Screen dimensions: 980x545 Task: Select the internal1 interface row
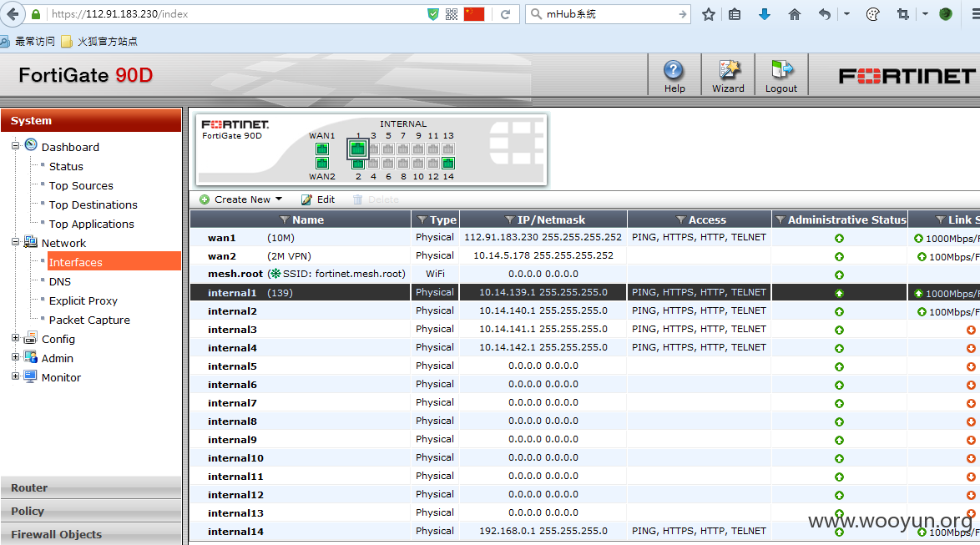tap(585, 292)
